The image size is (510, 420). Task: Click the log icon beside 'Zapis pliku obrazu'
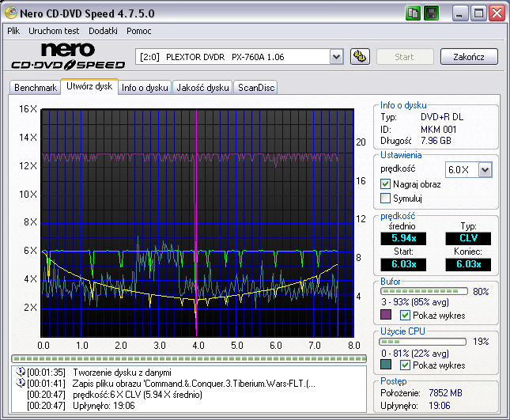click(21, 383)
